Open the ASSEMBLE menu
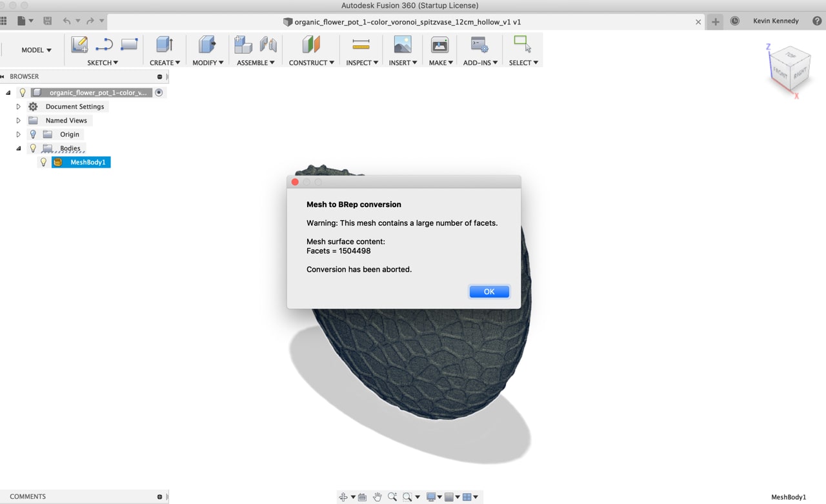 pos(256,63)
